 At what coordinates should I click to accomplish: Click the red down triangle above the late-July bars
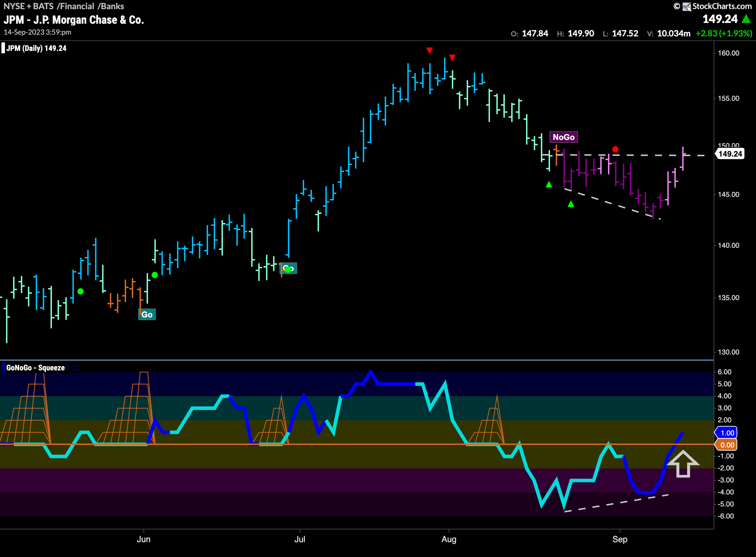pos(430,51)
